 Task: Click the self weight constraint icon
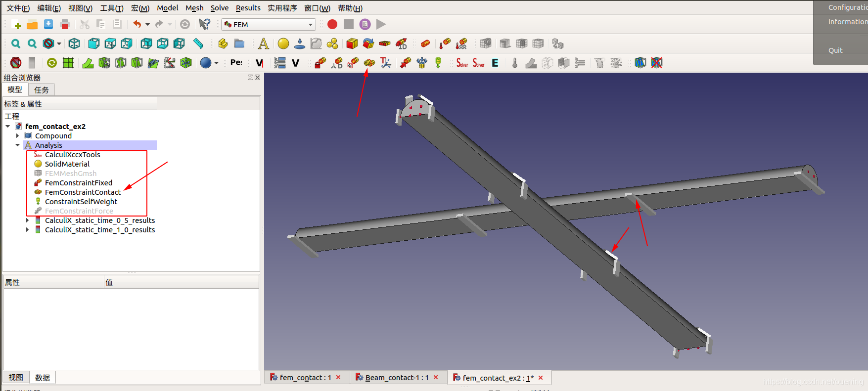click(x=438, y=63)
